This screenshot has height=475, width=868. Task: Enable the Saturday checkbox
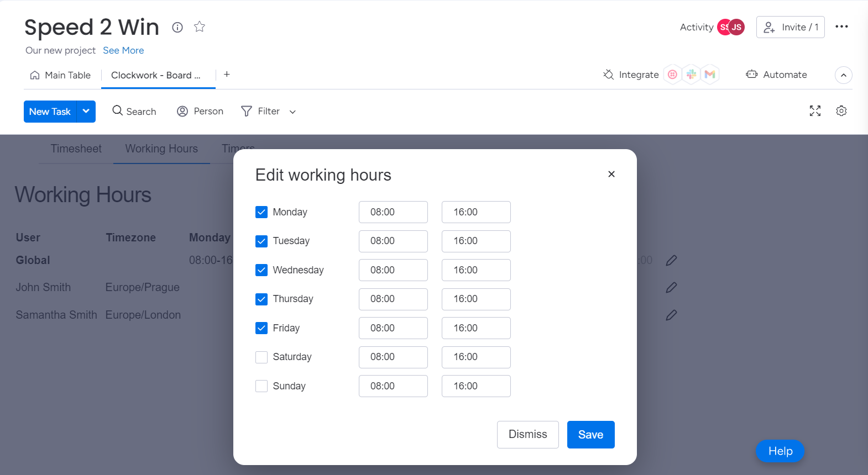coord(262,357)
